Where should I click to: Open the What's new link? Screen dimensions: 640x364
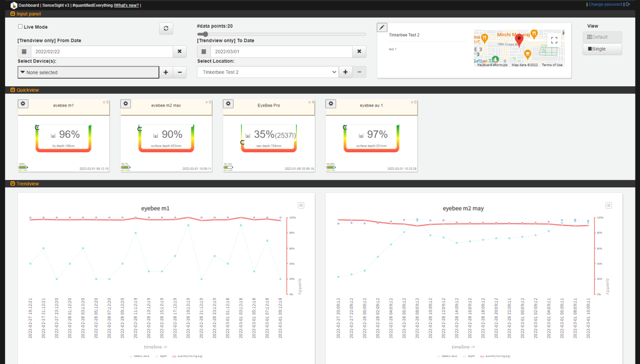click(127, 5)
